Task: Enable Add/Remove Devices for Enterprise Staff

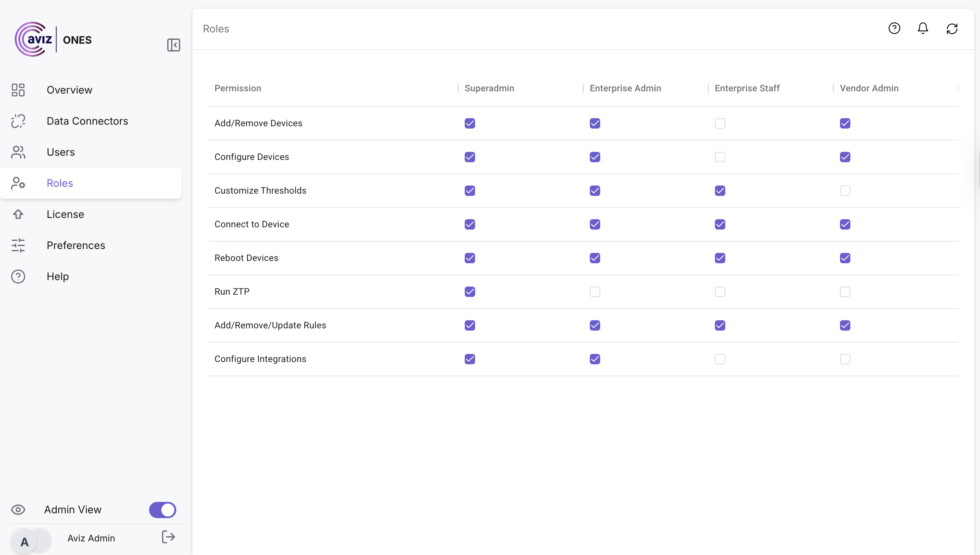Action: 720,123
